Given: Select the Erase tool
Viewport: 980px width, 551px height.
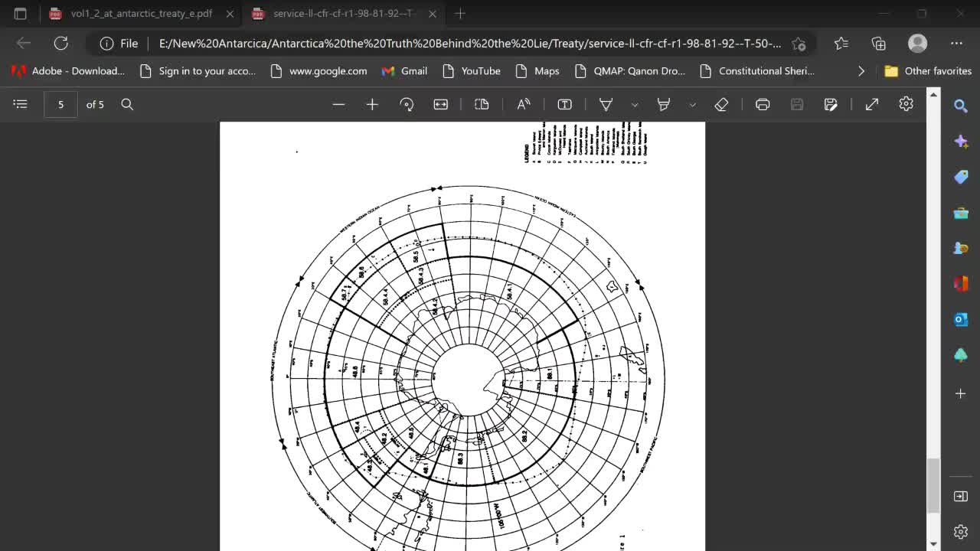Looking at the screenshot, I should click(x=721, y=104).
